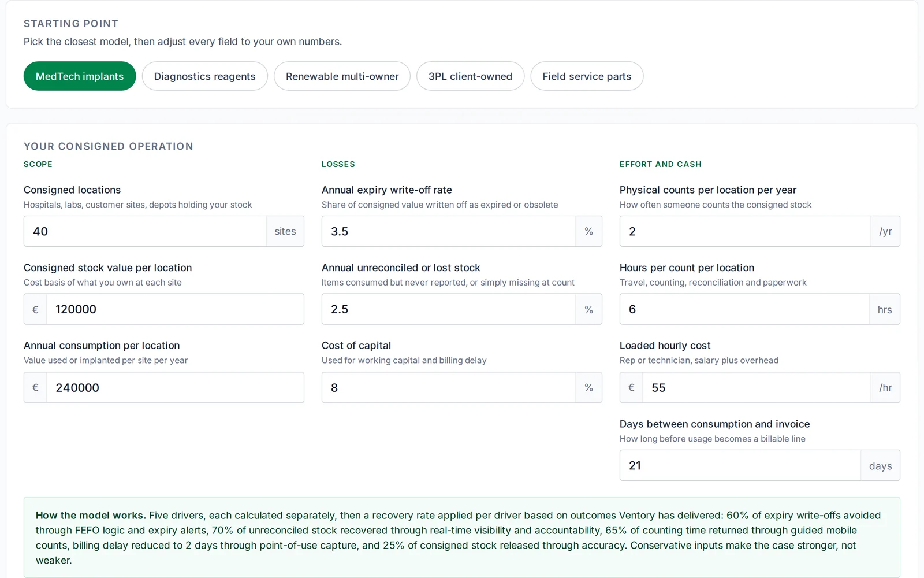The image size is (924, 578).
Task: Click the euro symbol before 120000
Action: click(35, 309)
